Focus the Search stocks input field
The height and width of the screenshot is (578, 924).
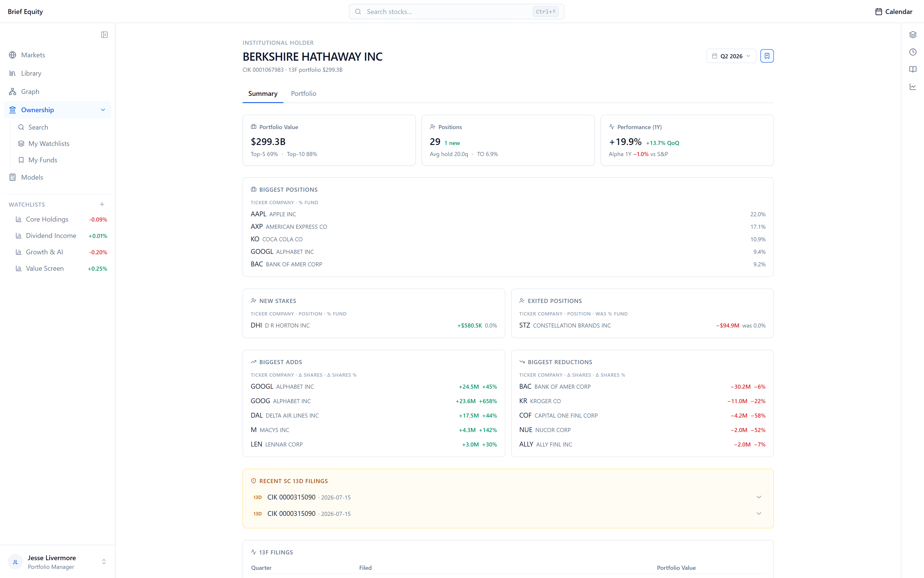tap(456, 12)
